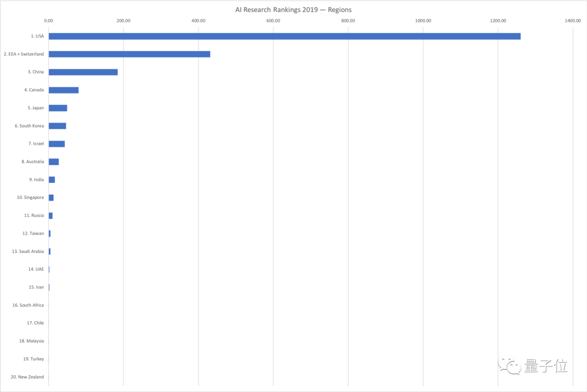Click the label 2. EEA + Switzerland
The width and height of the screenshot is (587, 392).
(x=24, y=54)
